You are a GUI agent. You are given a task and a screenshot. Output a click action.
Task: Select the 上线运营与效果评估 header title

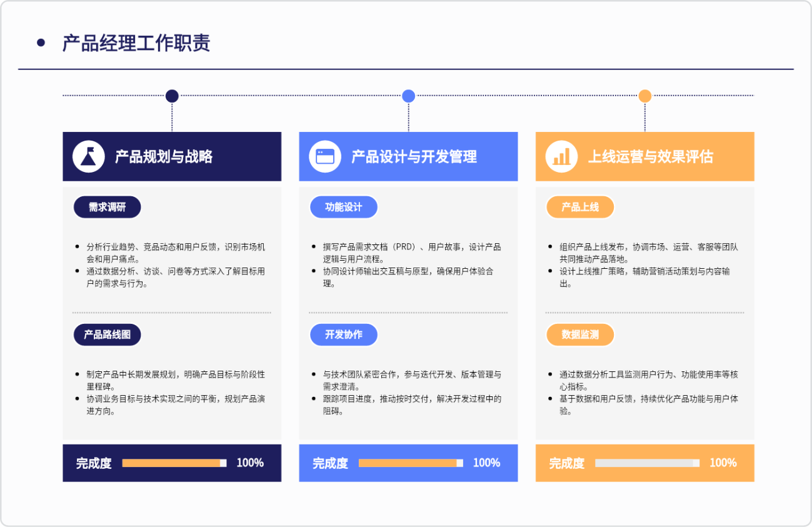[x=651, y=156]
